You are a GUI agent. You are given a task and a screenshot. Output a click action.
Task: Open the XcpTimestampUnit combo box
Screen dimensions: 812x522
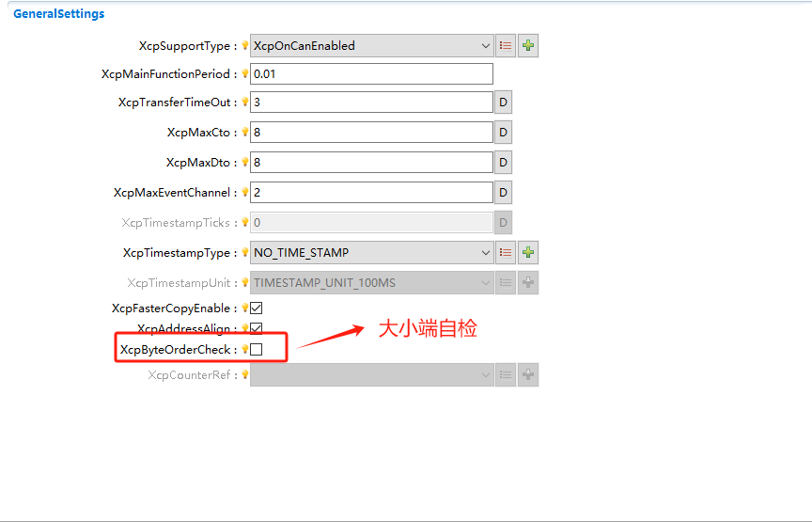371,282
